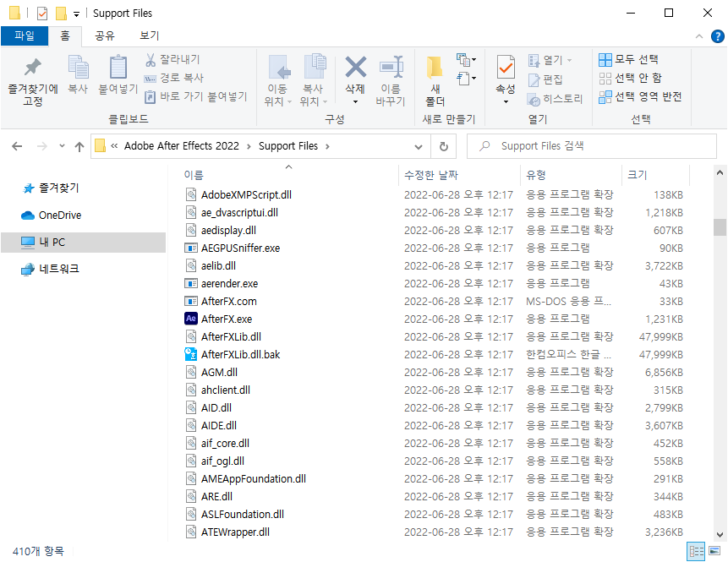Open Help with the question mark icon
Screen dimensions: 728x562
point(717,36)
